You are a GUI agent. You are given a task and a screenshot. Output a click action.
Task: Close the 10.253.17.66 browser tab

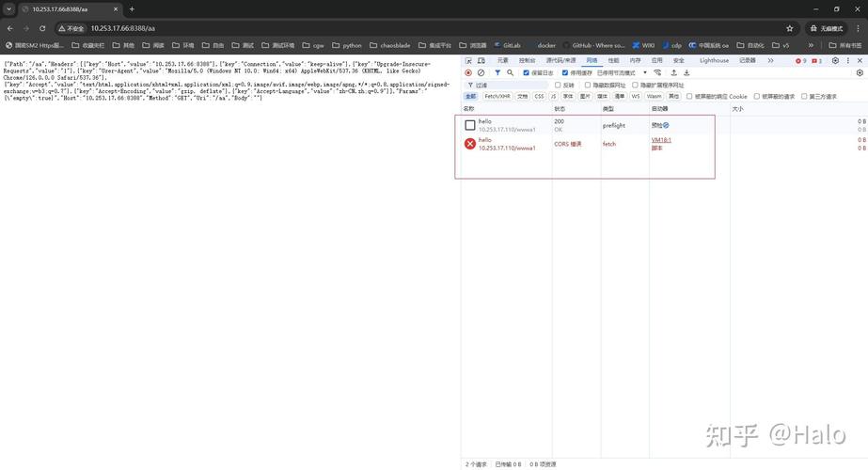pyautogui.click(x=116, y=8)
